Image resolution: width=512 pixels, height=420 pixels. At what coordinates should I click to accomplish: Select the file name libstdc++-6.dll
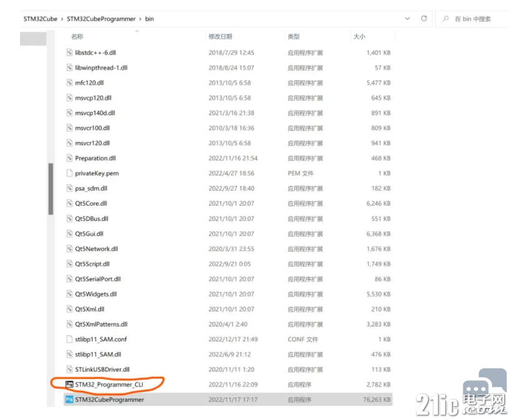[95, 52]
